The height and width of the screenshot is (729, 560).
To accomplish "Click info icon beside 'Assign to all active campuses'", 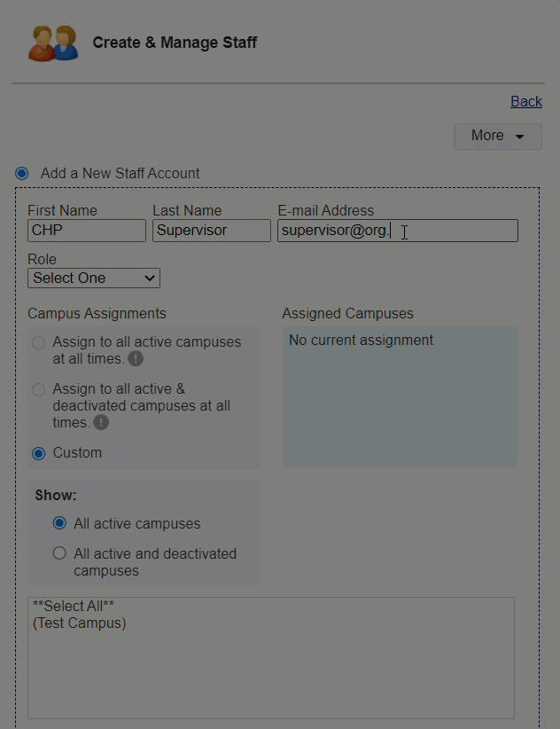I will tap(136, 359).
